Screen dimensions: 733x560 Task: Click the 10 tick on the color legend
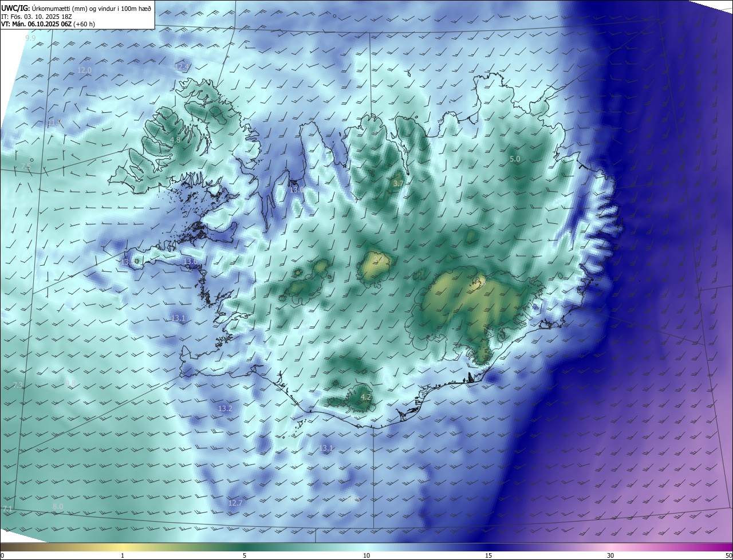(366, 555)
